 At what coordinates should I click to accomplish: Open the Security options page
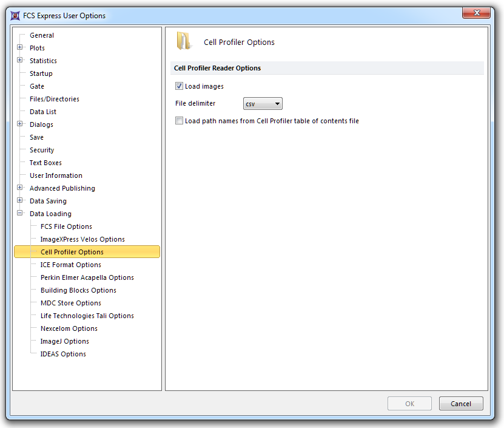click(42, 150)
